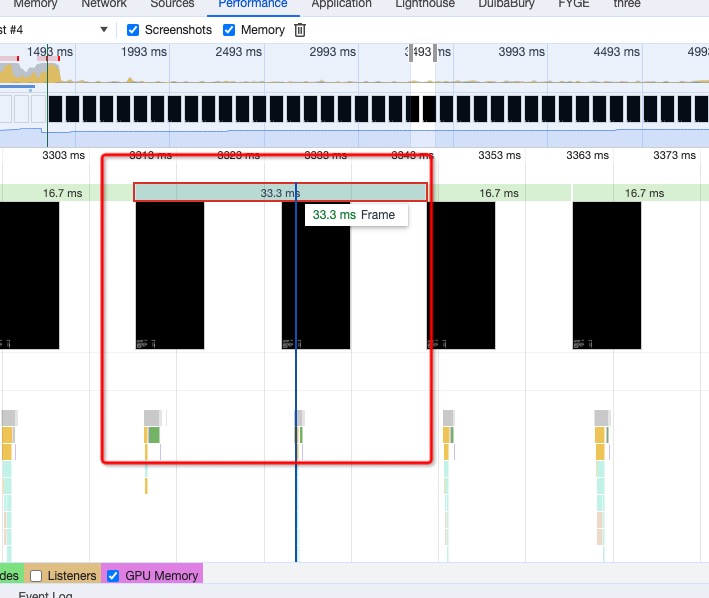This screenshot has height=598, width=709.
Task: Open the Application tab
Action: 341,4
